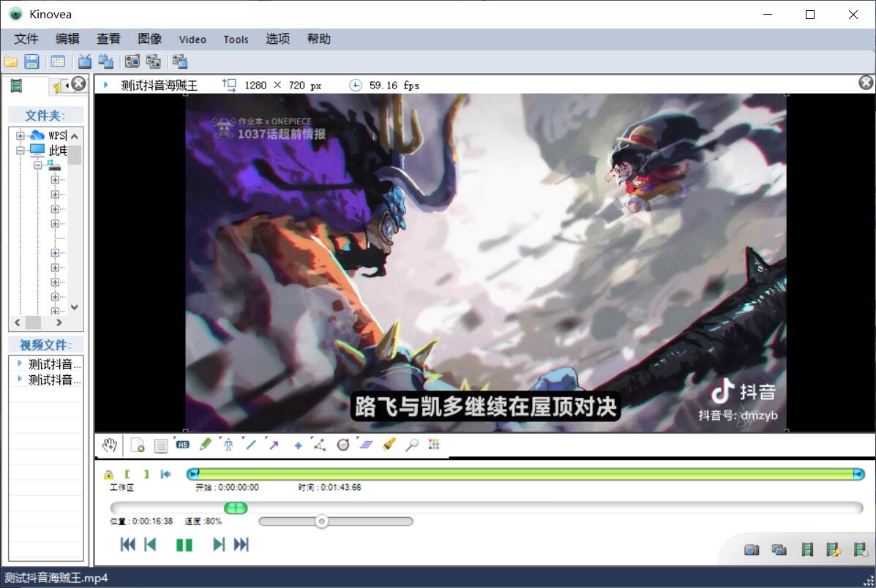Open a video file with the folder icon
Viewport: 876px width, 588px height.
click(11, 61)
